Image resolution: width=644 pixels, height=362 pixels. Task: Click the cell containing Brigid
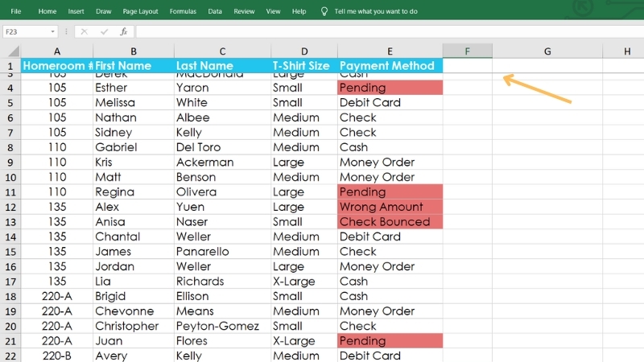pyautogui.click(x=134, y=296)
